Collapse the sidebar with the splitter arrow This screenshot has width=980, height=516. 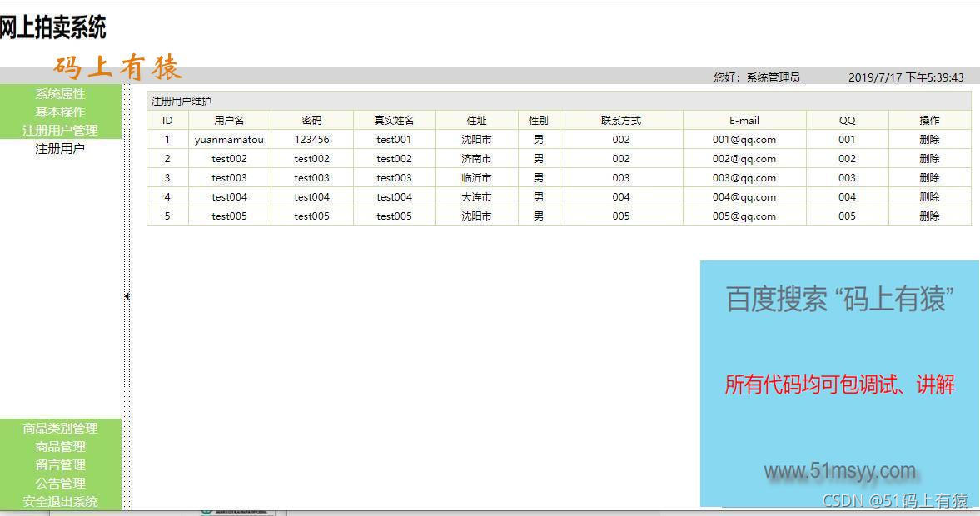pos(127,296)
